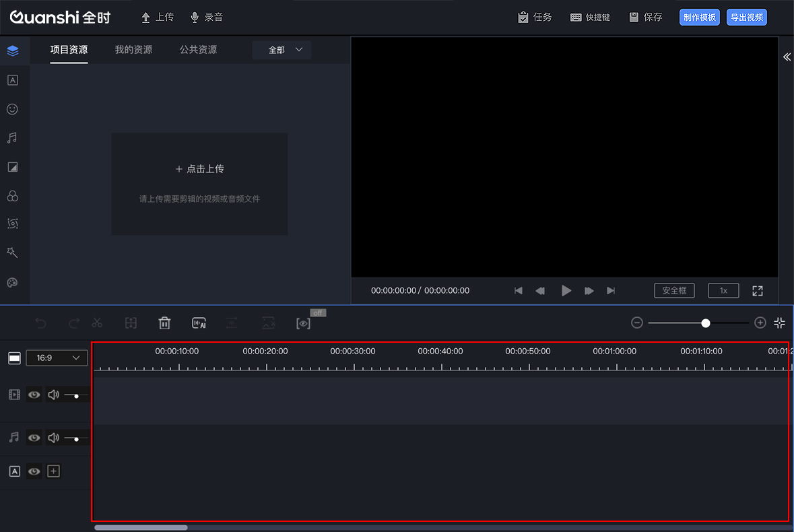This screenshot has height=532, width=794.
Task: Expand the 全部 filter dropdown
Action: click(282, 50)
